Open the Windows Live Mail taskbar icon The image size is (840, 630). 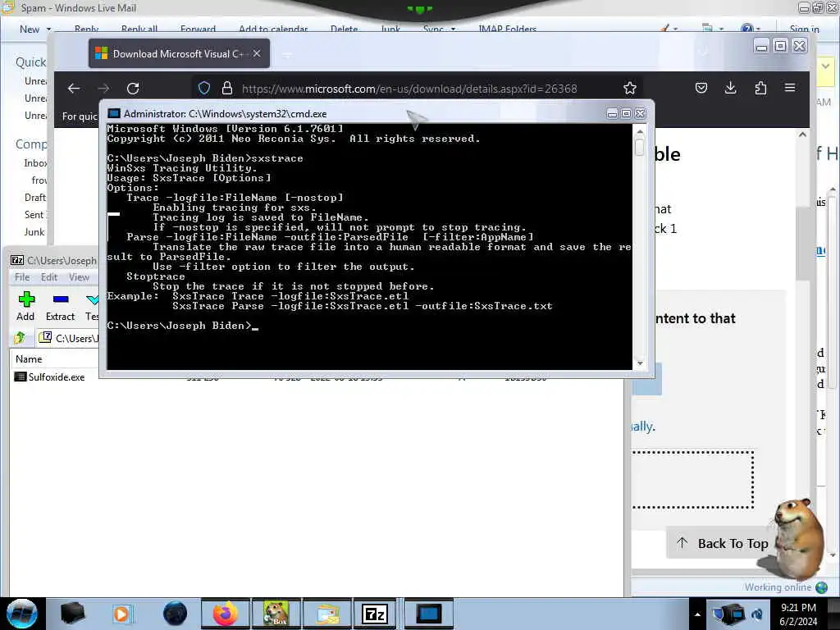pos(328,614)
